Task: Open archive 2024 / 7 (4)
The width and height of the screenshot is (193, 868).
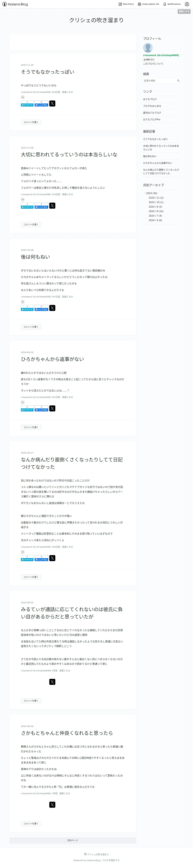Action: click(155, 216)
